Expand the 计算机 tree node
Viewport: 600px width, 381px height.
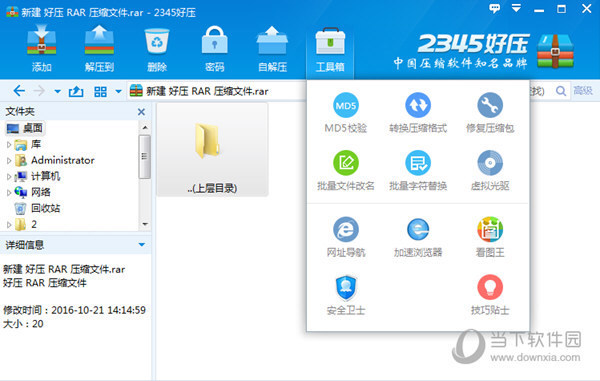[9, 177]
